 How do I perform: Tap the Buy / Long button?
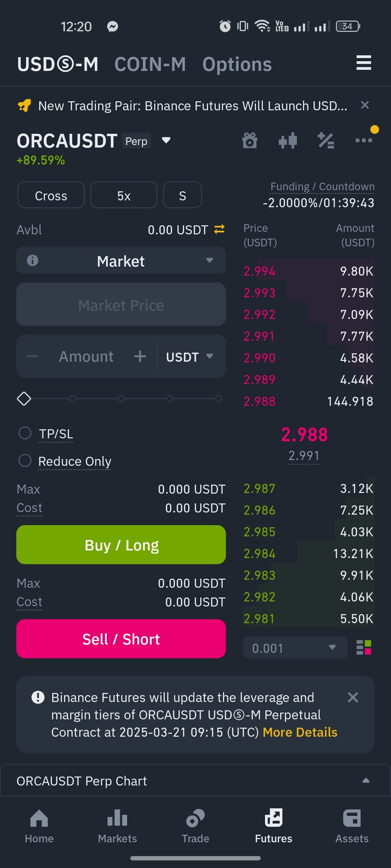pos(121,545)
